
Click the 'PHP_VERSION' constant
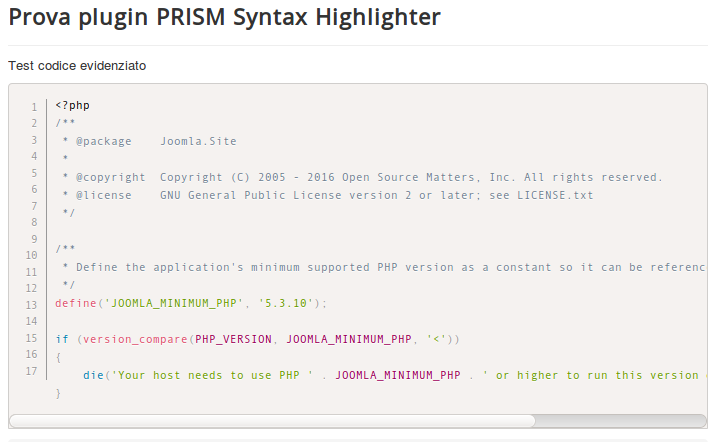point(233,339)
